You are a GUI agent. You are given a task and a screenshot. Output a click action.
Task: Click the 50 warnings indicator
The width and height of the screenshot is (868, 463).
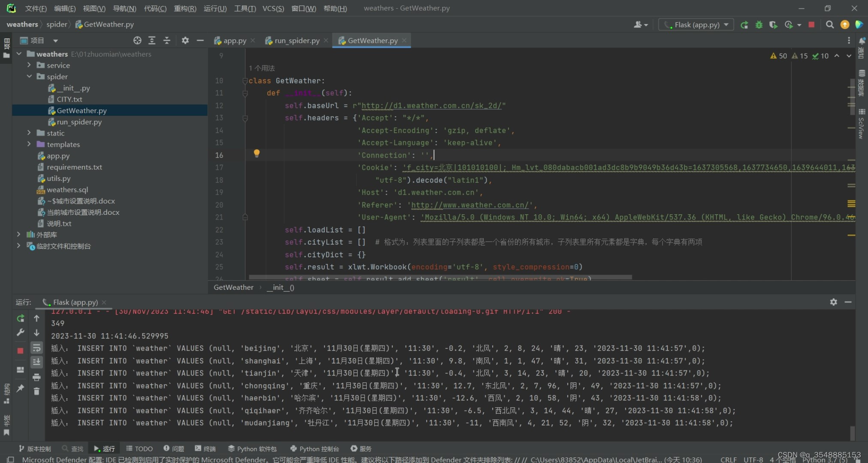[778, 56]
